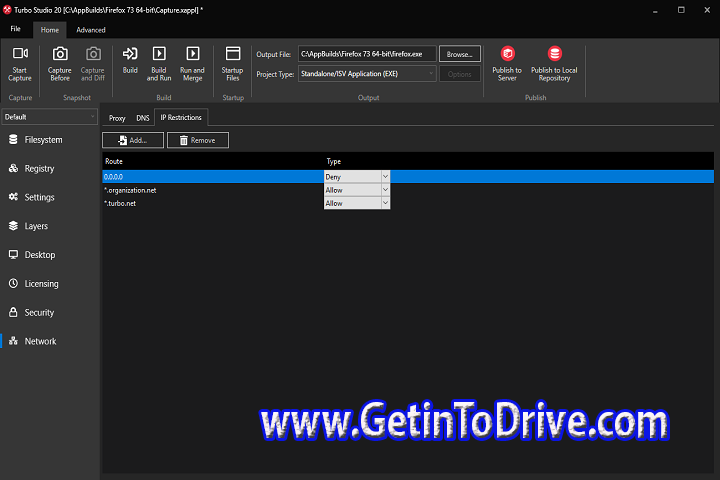
Task: Open Security label in the sidebar
Action: pos(39,312)
